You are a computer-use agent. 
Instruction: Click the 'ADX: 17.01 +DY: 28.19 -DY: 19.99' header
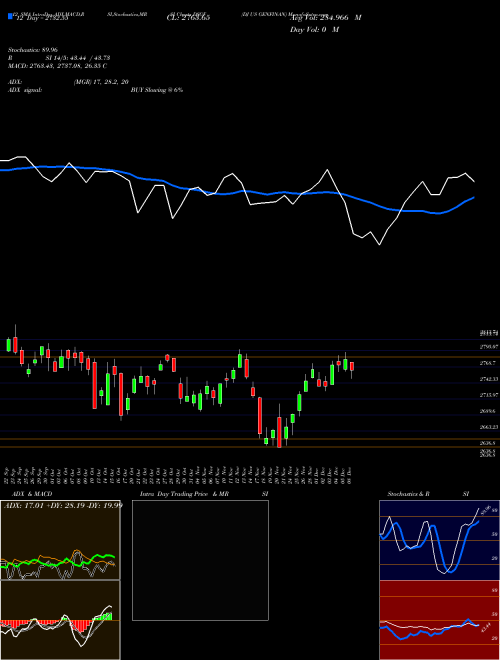(63, 505)
